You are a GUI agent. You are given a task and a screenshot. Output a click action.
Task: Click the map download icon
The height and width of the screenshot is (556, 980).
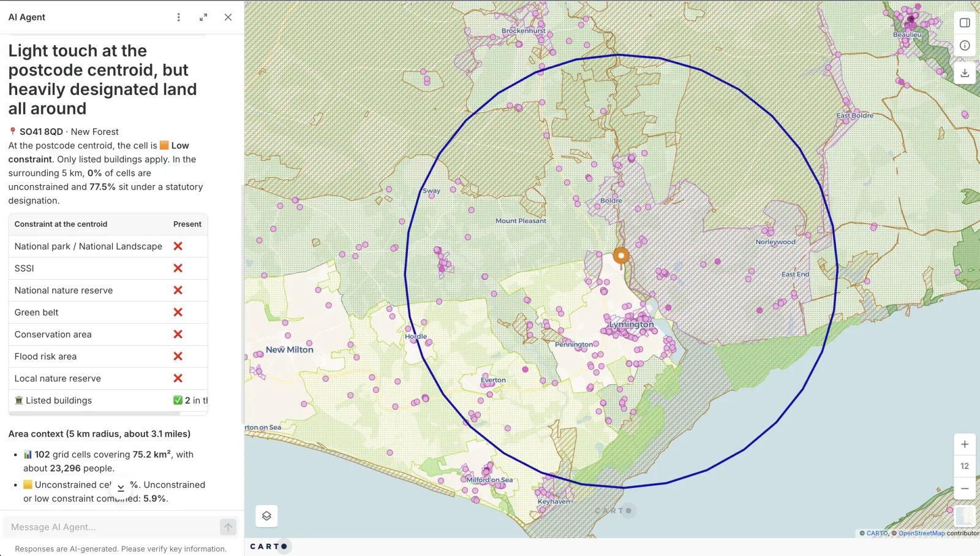(x=965, y=73)
